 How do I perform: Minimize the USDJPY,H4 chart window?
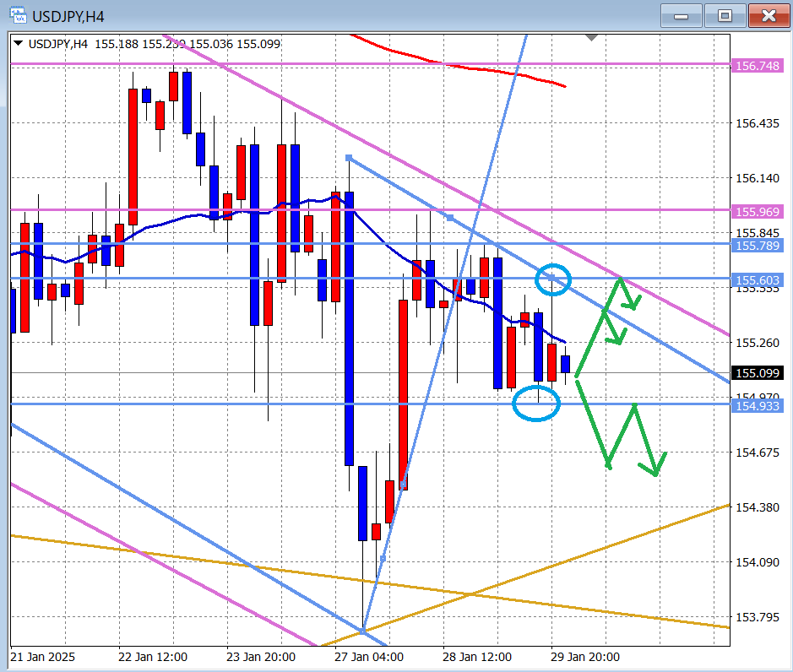[681, 15]
